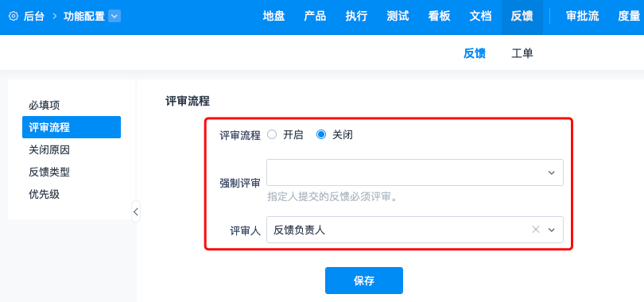Open the 功能配置 dropdown arrow button
Viewport: 644px width, 302px height.
[x=114, y=17]
